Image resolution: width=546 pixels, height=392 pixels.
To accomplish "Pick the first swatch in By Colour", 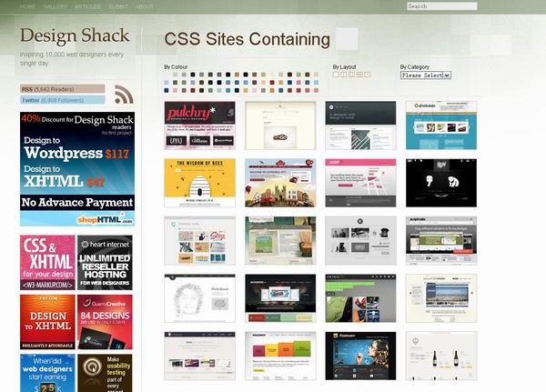I will point(167,75).
